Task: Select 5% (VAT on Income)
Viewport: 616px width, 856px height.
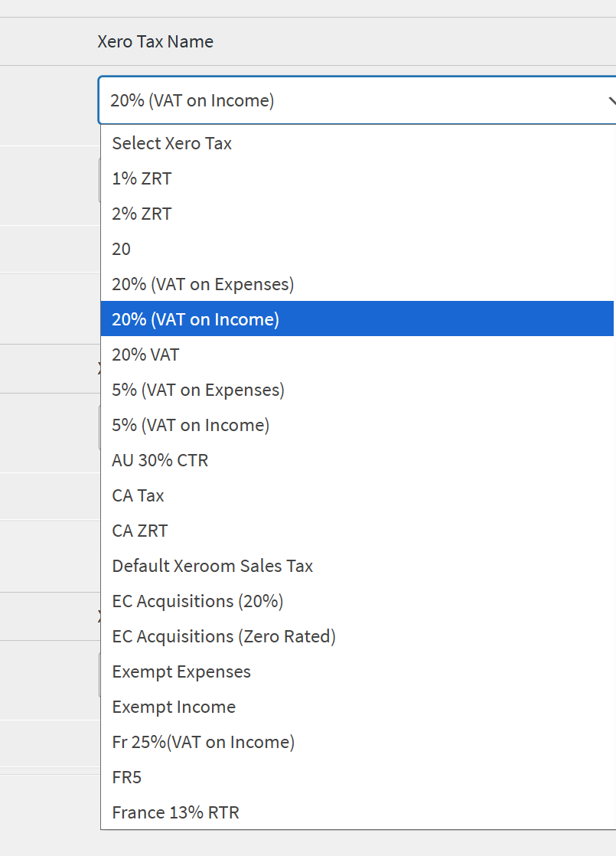Action: (191, 425)
